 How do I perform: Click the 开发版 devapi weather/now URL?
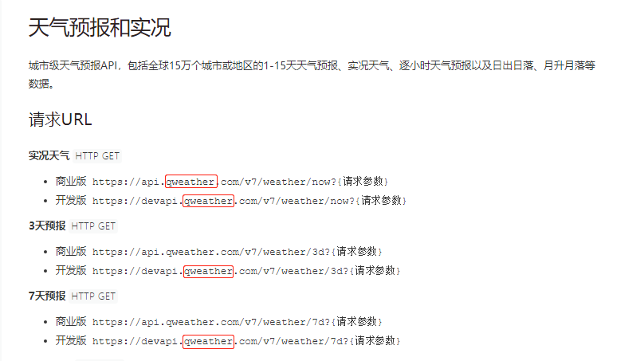point(249,201)
